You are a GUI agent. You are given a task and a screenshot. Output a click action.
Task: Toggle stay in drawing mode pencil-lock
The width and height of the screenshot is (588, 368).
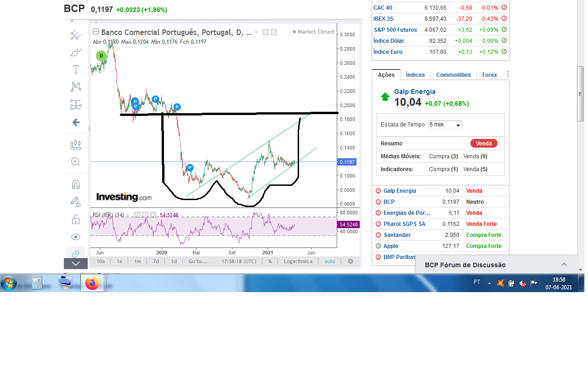point(76,201)
